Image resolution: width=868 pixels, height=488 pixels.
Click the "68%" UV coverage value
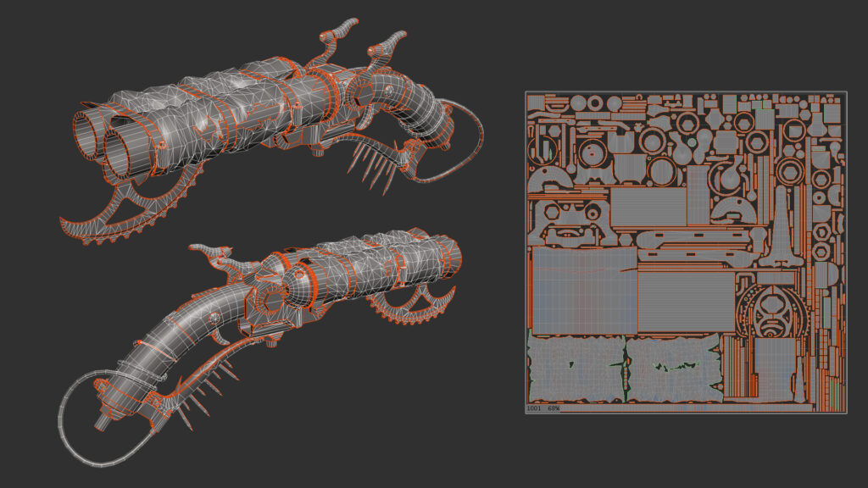coord(554,408)
